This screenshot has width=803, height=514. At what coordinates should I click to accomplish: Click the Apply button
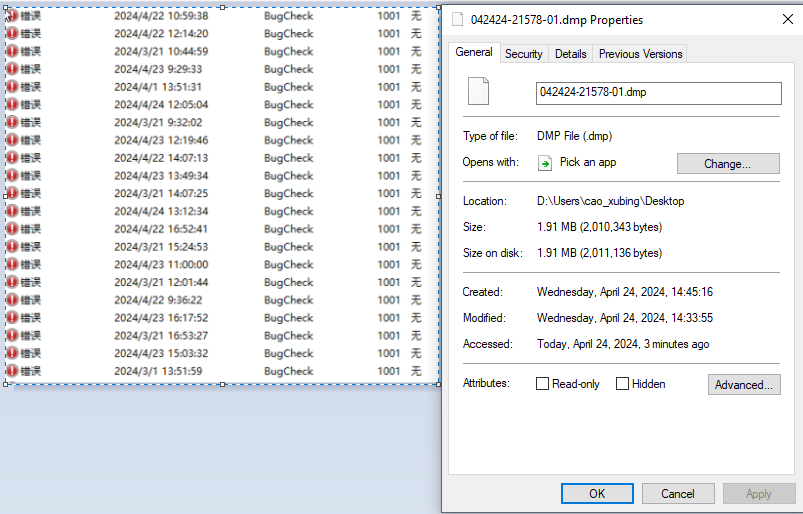click(759, 494)
